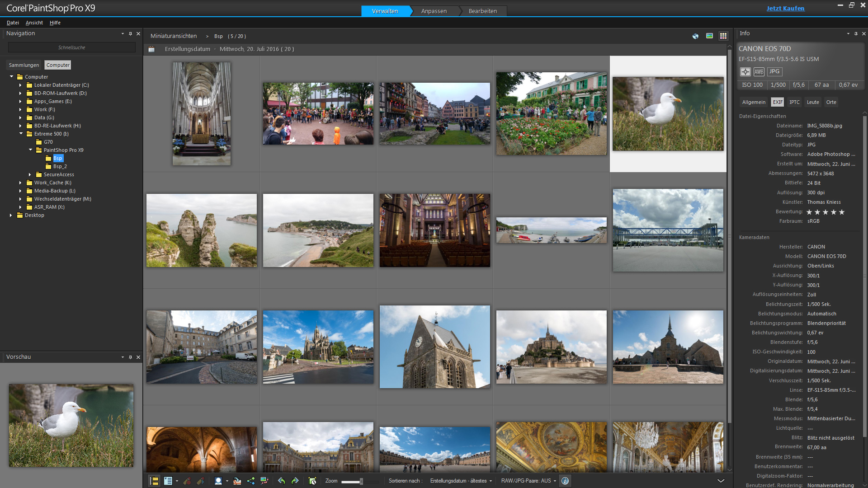868x488 pixels.
Task: Follow the Jetzt Kaufen link
Action: [x=785, y=8]
